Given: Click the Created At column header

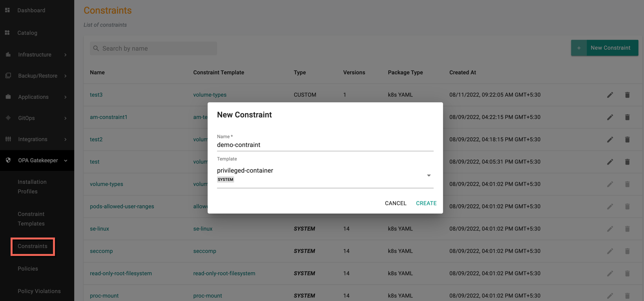Looking at the screenshot, I should click(463, 73).
